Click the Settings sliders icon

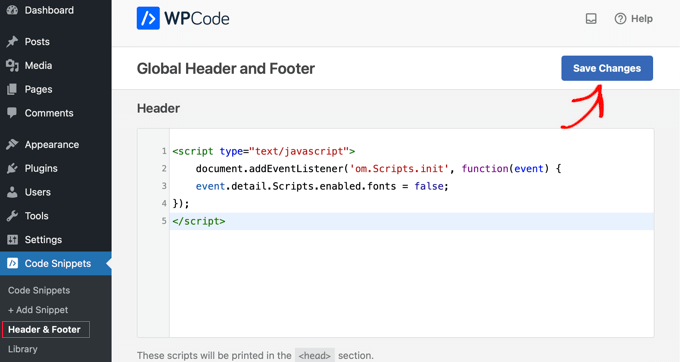[12, 239]
